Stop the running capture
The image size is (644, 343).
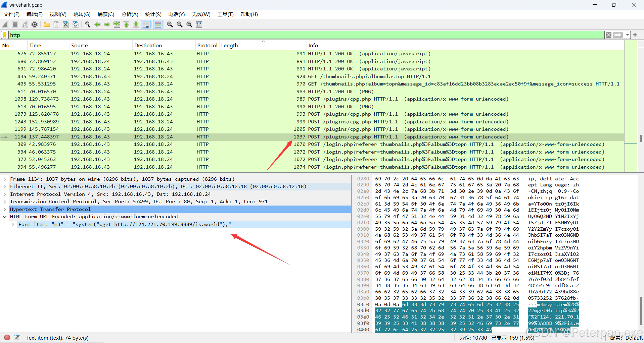[15, 24]
